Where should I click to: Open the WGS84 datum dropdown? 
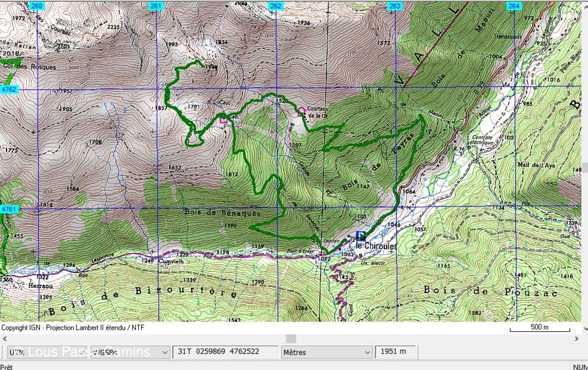130,353
